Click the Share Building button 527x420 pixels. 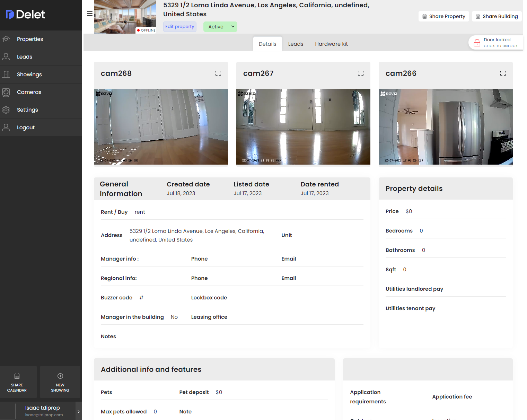pos(497,16)
